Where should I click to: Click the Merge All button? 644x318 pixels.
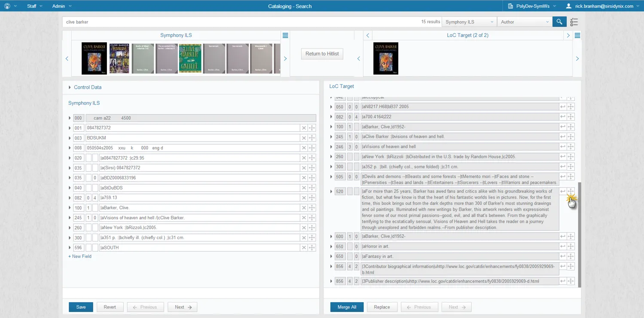point(347,307)
